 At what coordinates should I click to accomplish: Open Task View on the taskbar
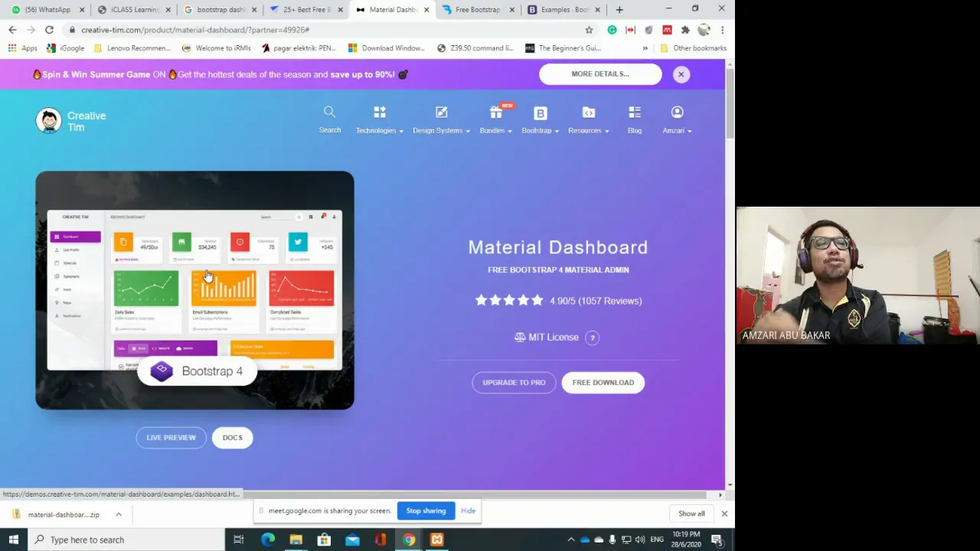(239, 540)
